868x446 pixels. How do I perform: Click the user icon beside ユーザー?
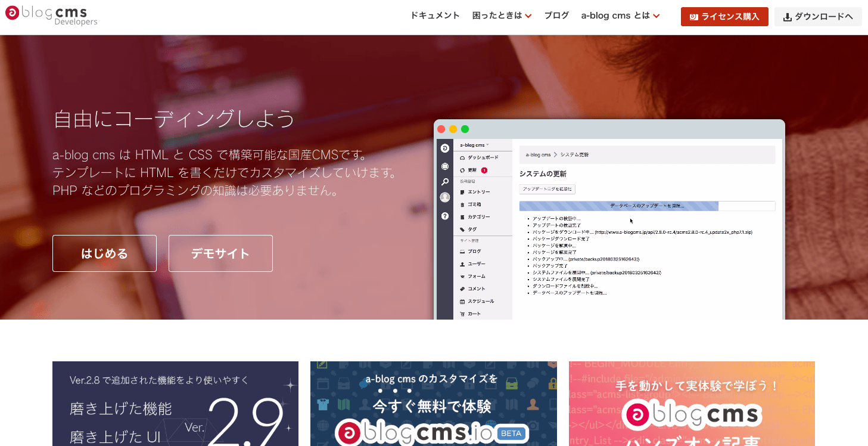(x=462, y=264)
